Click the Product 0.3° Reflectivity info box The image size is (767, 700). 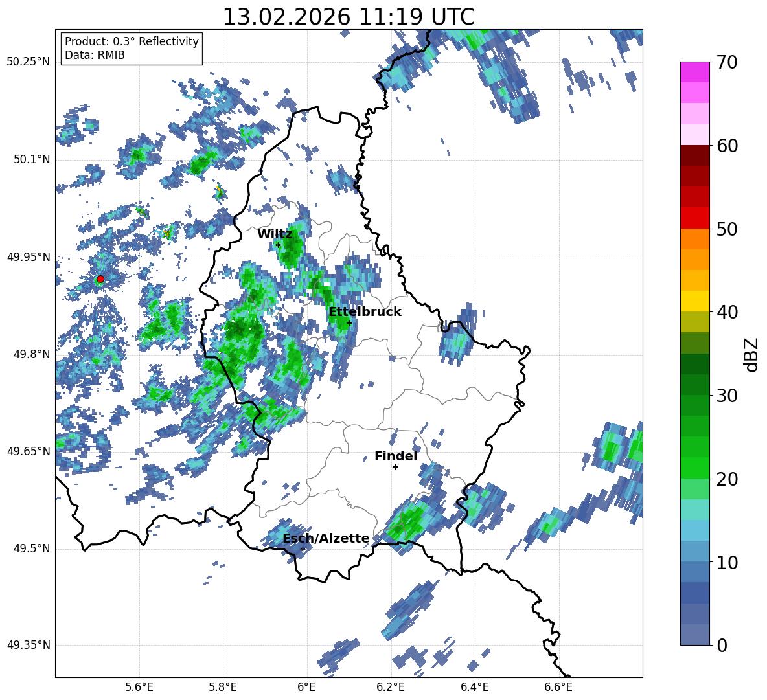click(132, 48)
